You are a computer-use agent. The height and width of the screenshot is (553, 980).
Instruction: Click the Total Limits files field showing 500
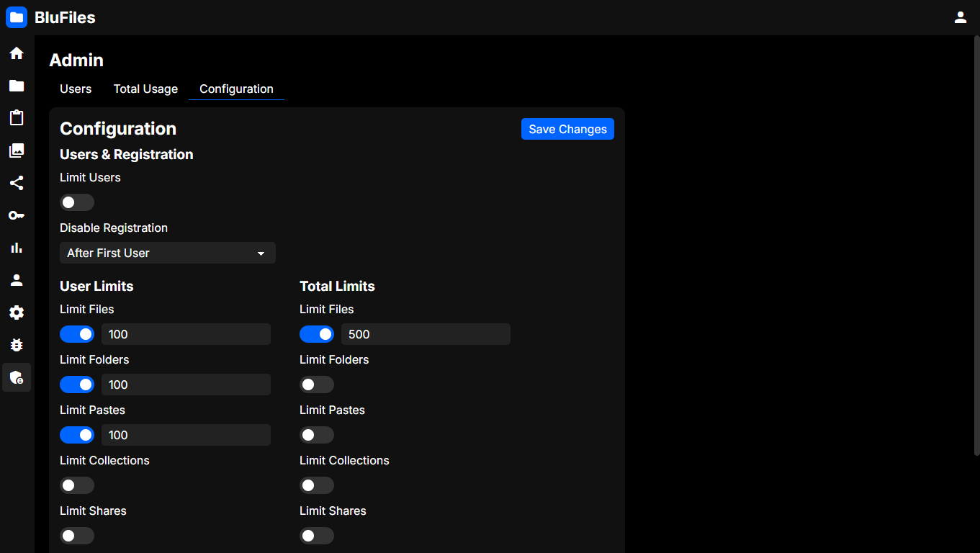click(x=426, y=334)
